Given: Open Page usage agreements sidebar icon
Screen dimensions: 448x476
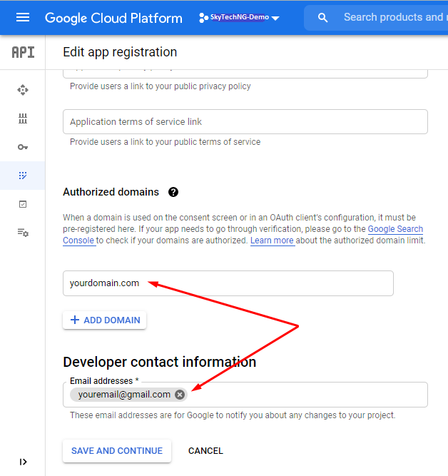Looking at the screenshot, I should [23, 233].
